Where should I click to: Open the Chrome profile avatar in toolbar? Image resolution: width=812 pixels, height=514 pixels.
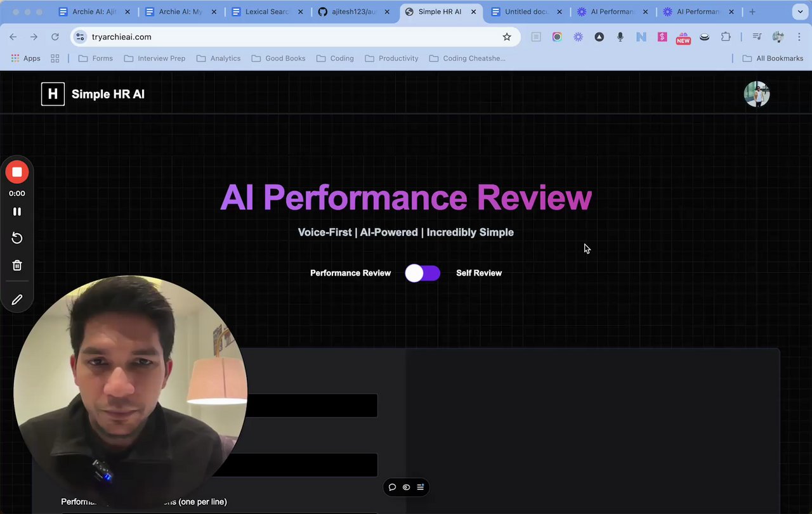[778, 37]
